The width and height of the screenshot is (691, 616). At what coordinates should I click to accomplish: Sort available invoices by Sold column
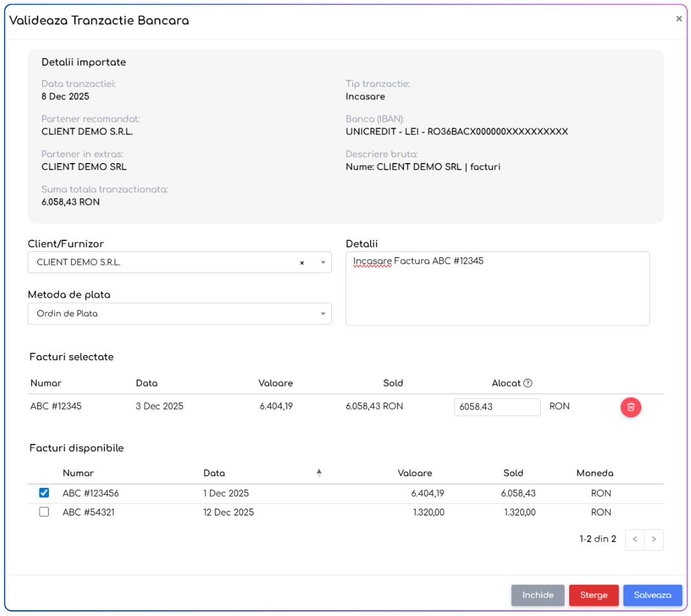click(513, 474)
